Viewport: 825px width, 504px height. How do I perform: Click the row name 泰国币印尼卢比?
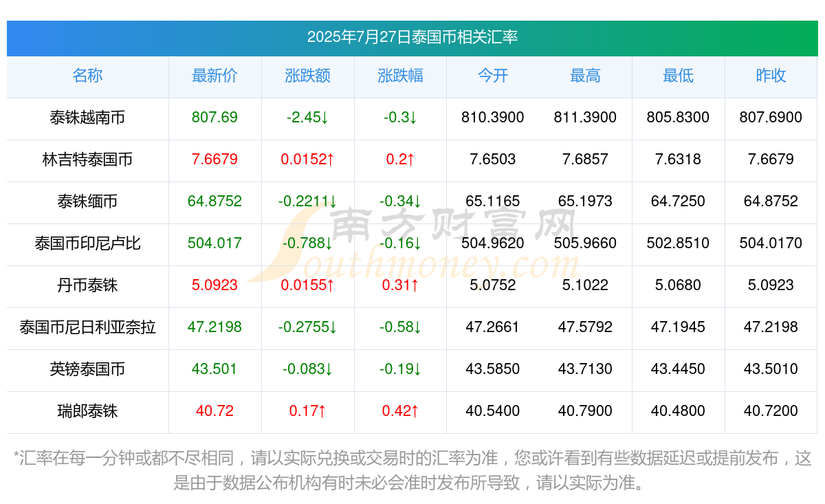87,243
